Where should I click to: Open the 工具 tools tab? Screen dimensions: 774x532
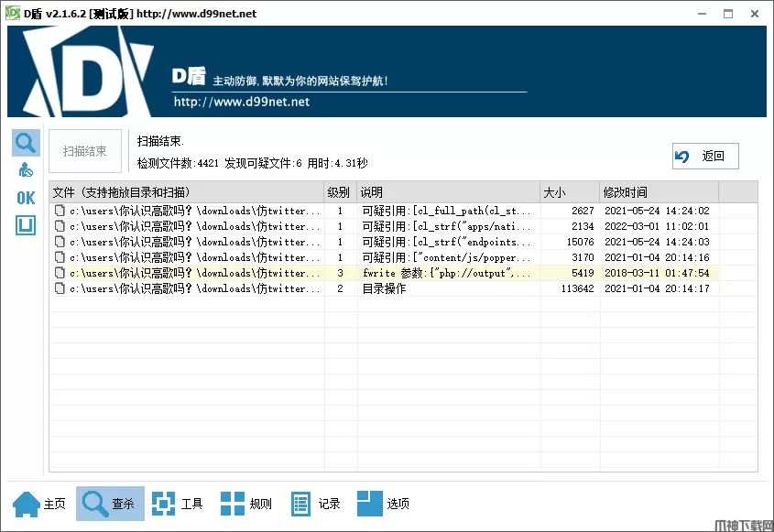coord(178,504)
